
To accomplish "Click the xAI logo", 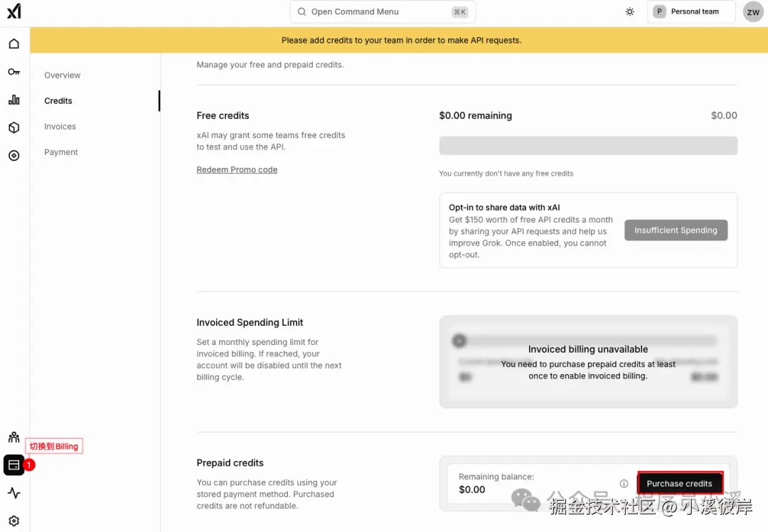I will [14, 11].
